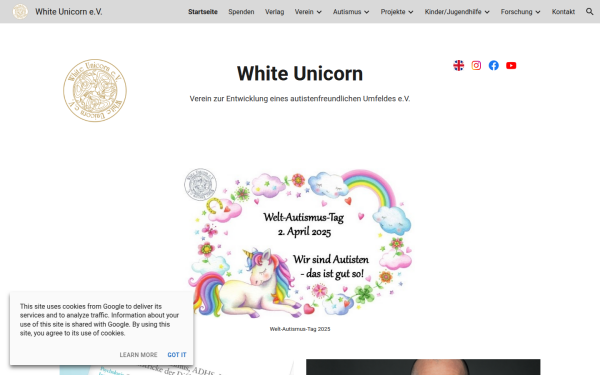Open the Spenden menu item
The image size is (600, 375).
[241, 12]
